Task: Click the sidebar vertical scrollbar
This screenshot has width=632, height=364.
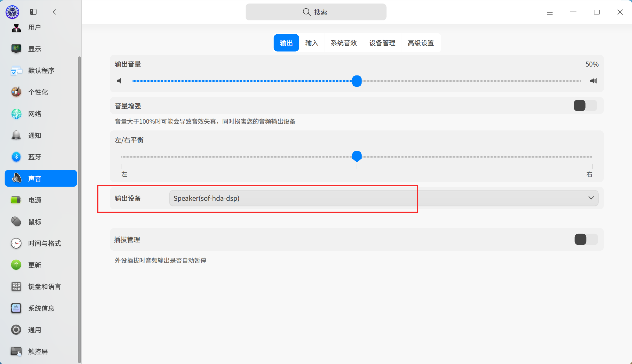Action: pyautogui.click(x=79, y=209)
